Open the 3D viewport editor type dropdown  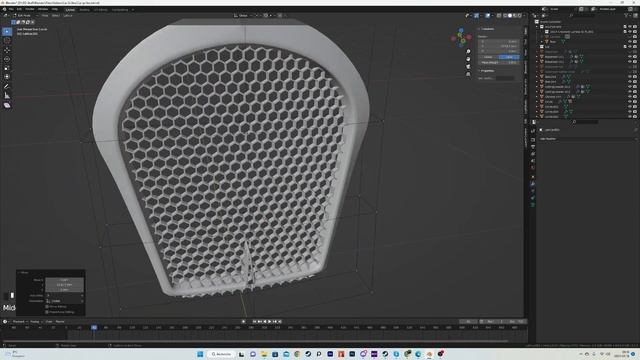coord(7,16)
